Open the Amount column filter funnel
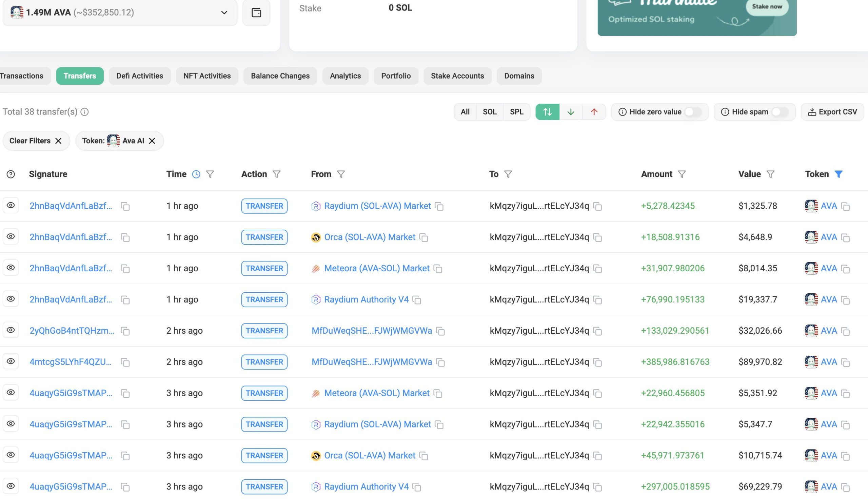868x501 pixels. 682,174
